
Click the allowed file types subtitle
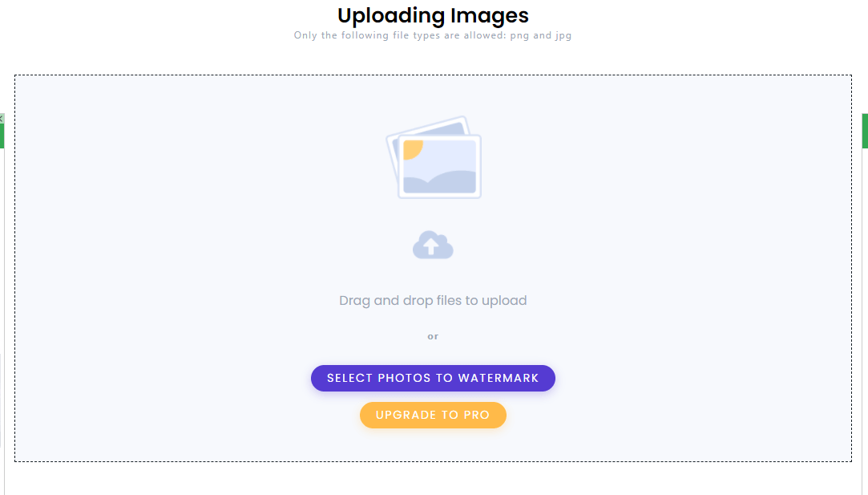point(433,35)
